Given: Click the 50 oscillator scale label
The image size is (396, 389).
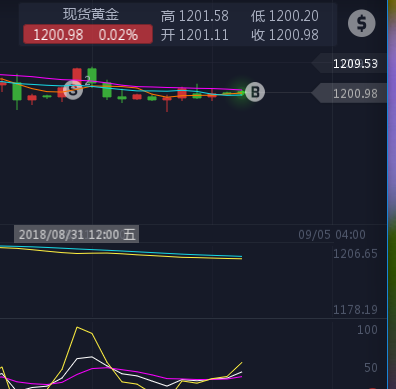Looking at the screenshot, I should (x=371, y=368).
